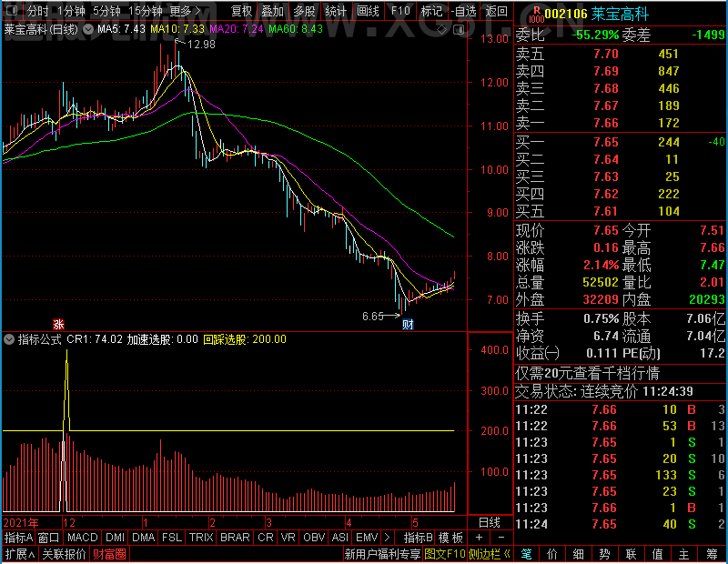Click the arrow to show more indicators

pyautogui.click(x=388, y=538)
